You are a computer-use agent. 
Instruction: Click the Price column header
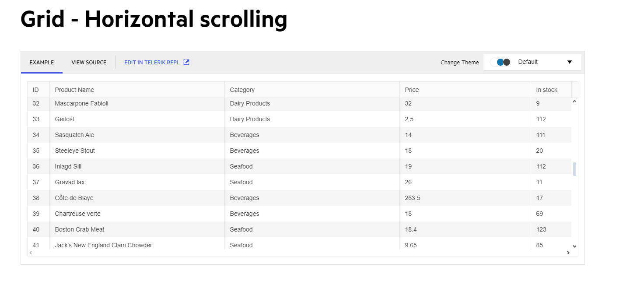(412, 90)
